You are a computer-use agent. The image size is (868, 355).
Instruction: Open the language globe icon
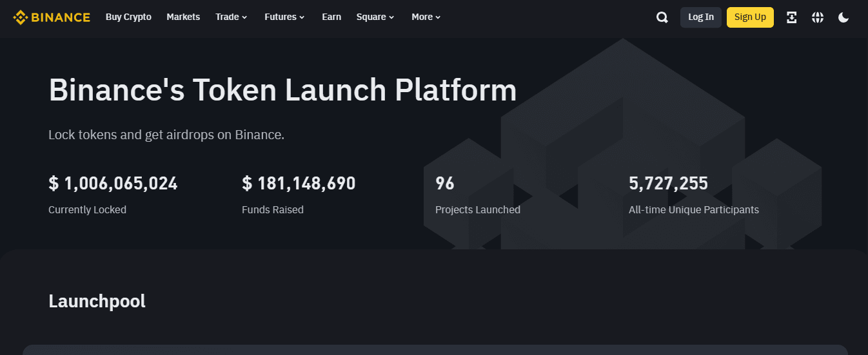pos(818,17)
